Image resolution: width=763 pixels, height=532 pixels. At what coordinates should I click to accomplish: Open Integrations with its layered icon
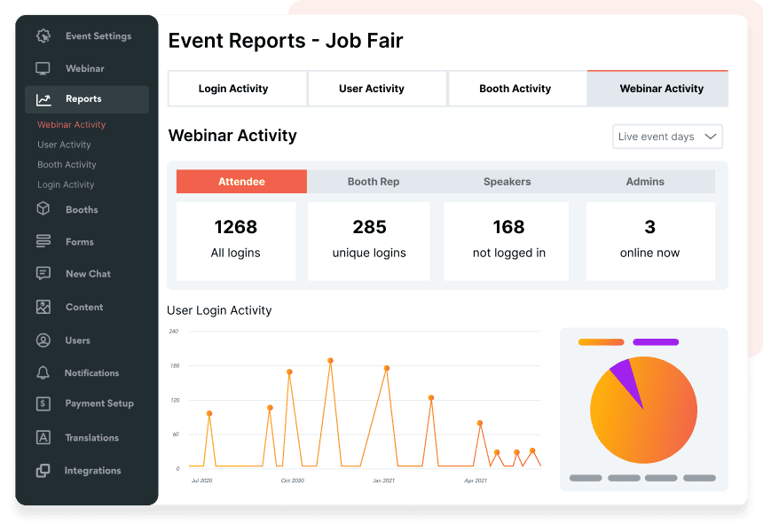[43, 470]
